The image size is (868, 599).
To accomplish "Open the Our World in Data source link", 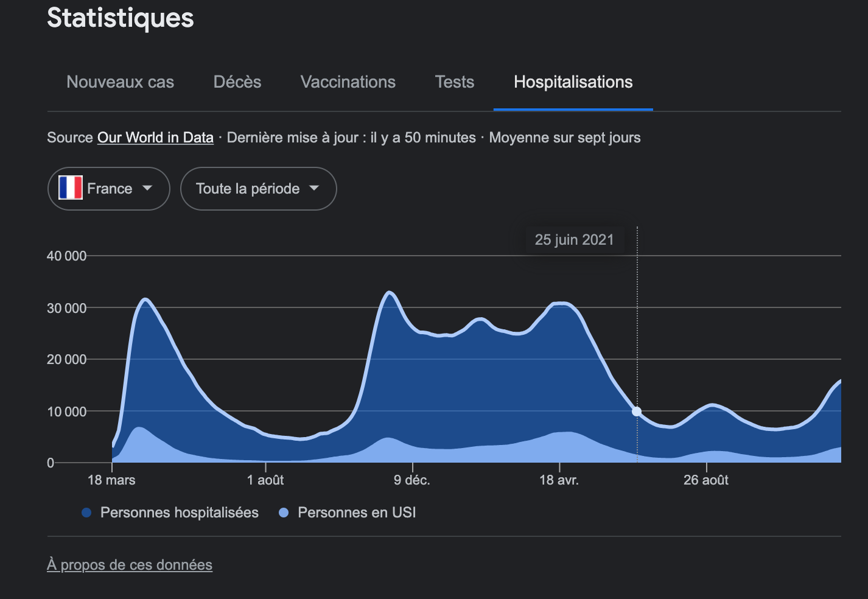I will pos(155,138).
